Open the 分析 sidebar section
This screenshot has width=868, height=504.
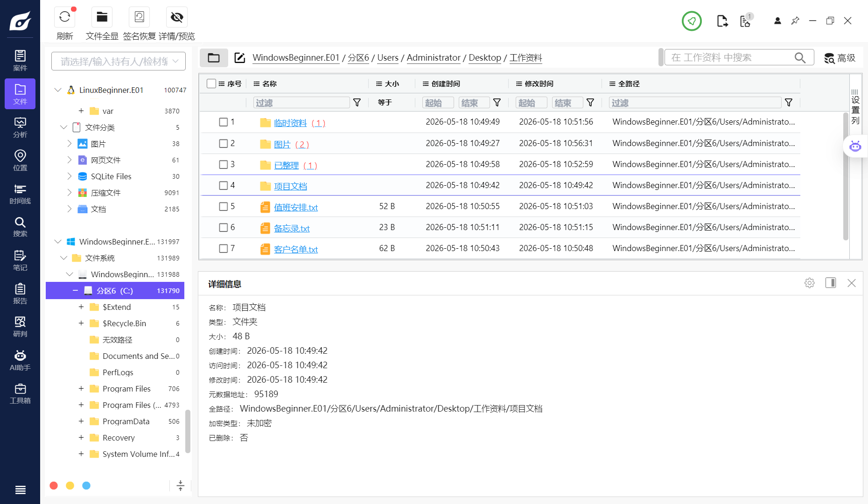20,127
